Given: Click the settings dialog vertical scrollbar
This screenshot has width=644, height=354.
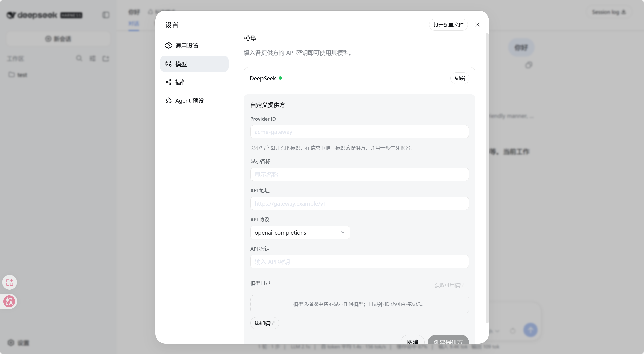Looking at the screenshot, I should coord(487,178).
